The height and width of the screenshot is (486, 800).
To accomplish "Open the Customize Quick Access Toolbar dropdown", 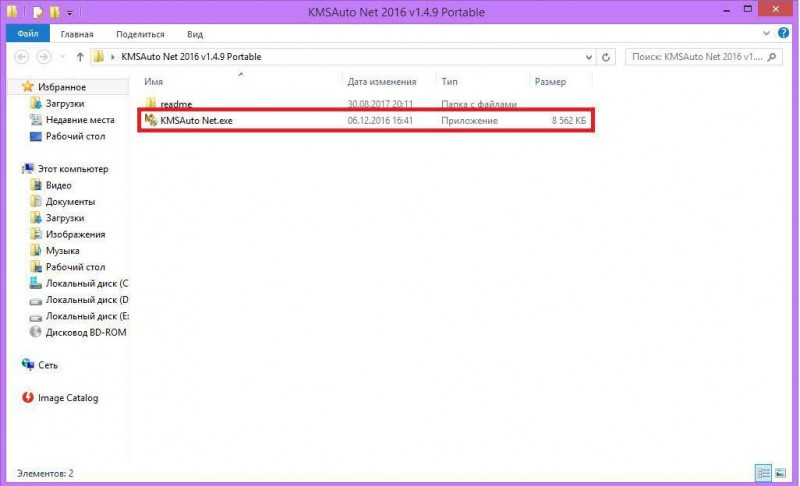I will pyautogui.click(x=70, y=12).
